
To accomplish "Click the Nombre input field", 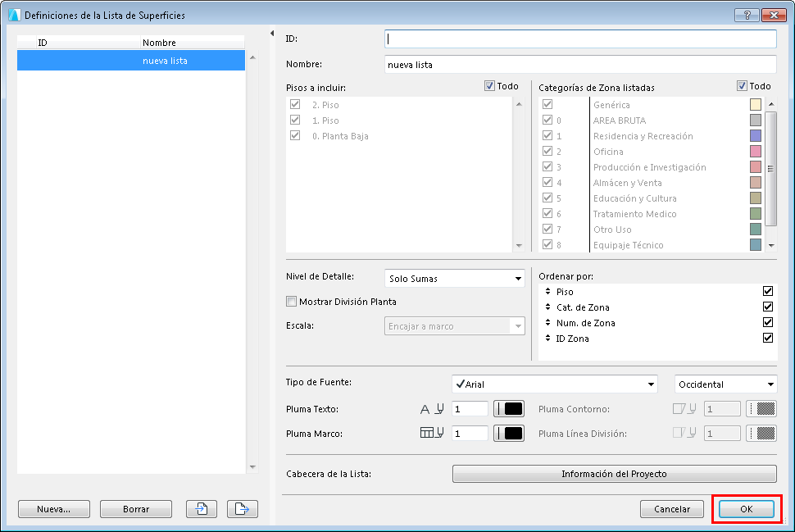I will 580,65.
